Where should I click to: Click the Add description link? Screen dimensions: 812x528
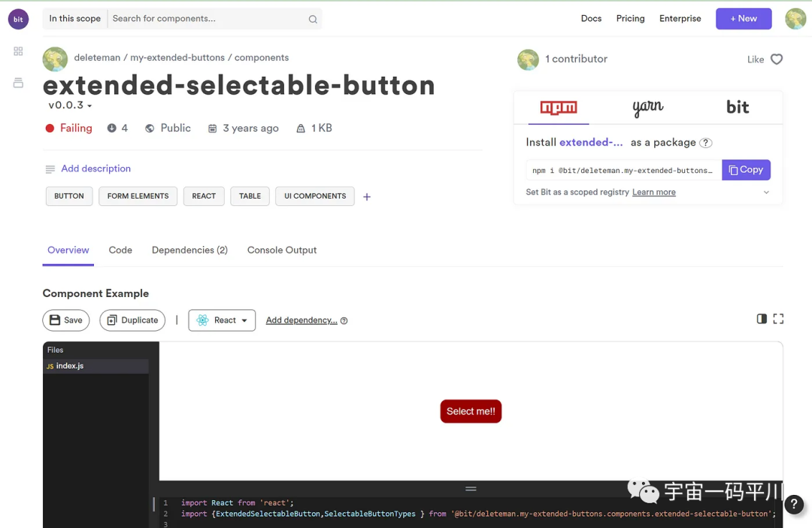(x=95, y=168)
